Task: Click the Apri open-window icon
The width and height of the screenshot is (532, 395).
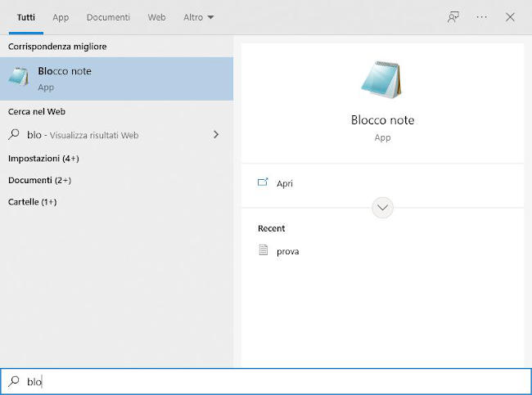Action: (263, 182)
